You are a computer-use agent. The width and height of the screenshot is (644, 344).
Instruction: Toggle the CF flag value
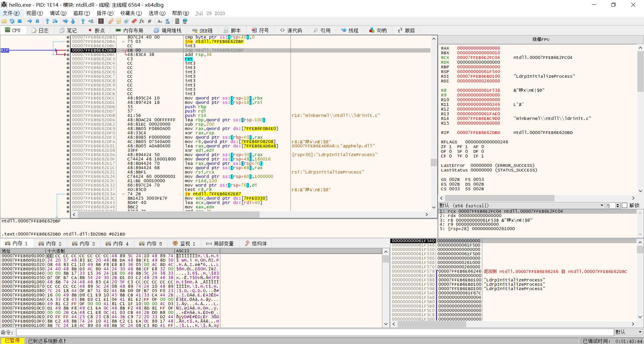pyautogui.click(x=450, y=156)
